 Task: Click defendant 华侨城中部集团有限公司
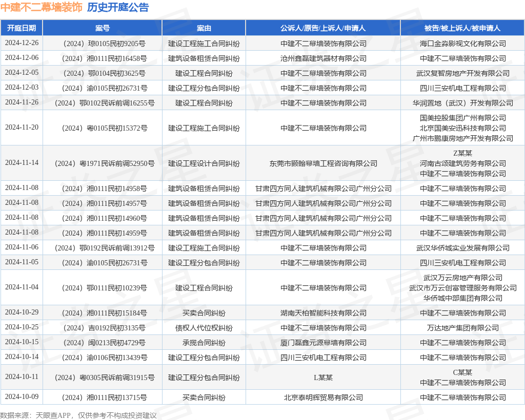click(463, 298)
